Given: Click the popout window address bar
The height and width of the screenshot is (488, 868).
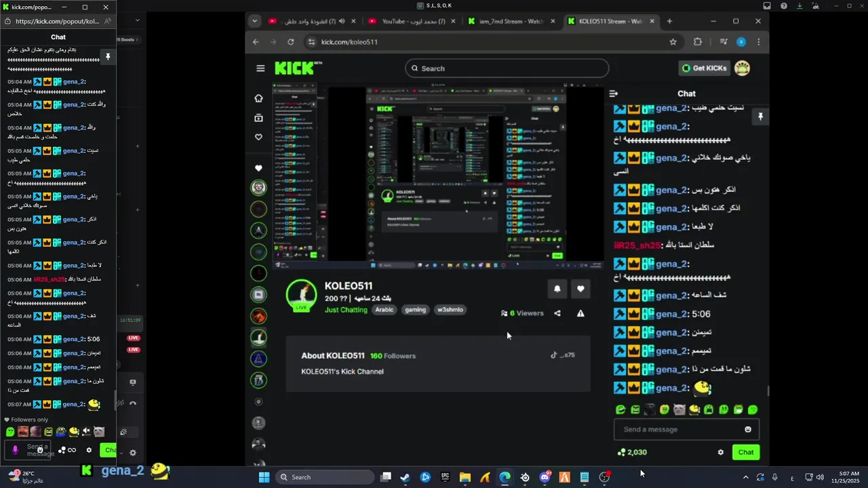Looking at the screenshot, I should pyautogui.click(x=57, y=21).
